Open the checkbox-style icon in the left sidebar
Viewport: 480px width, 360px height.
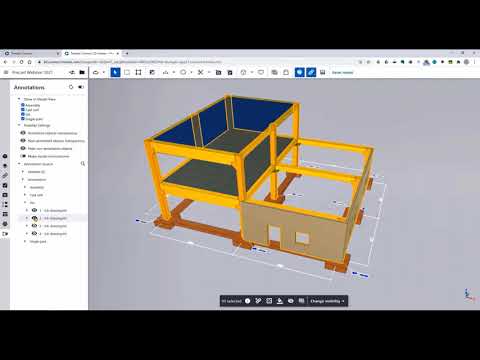[x=5, y=185]
